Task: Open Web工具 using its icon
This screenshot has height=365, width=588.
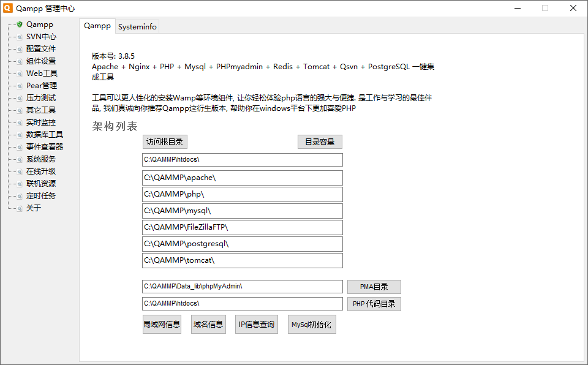Action: pyautogui.click(x=19, y=73)
